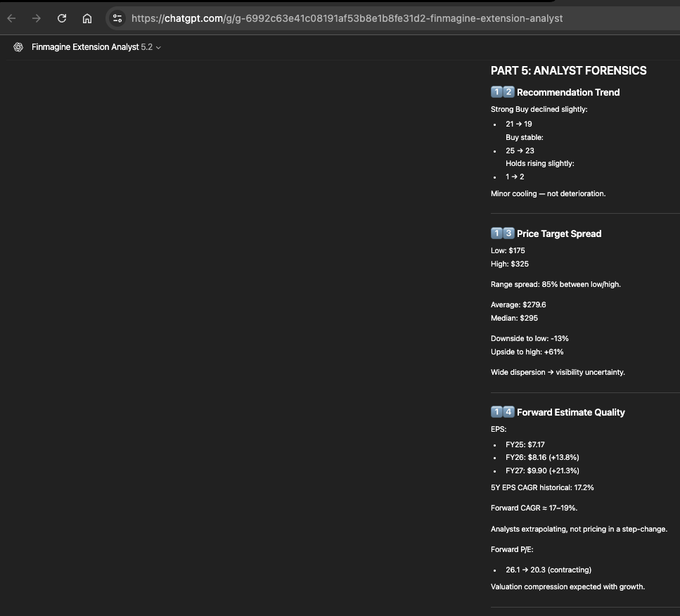The height and width of the screenshot is (616, 680).
Task: Click the PART 5: ANALYST FORENSICS heading
Action: (568, 70)
